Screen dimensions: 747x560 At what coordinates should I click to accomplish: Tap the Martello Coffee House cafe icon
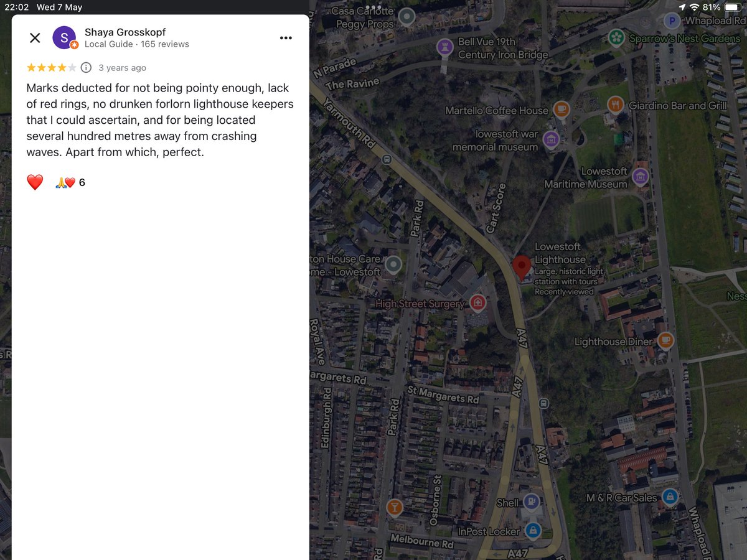point(561,110)
